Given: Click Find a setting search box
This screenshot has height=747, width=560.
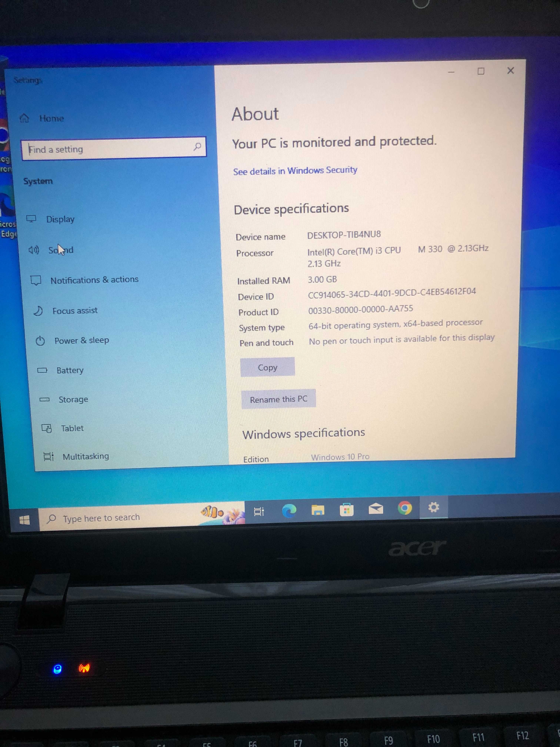Looking at the screenshot, I should (113, 149).
